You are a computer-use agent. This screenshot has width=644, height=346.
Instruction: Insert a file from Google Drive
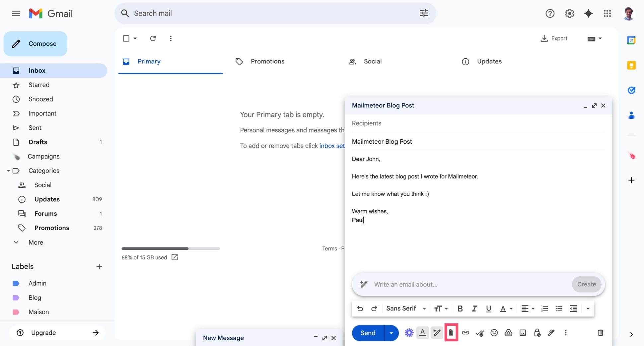(508, 333)
